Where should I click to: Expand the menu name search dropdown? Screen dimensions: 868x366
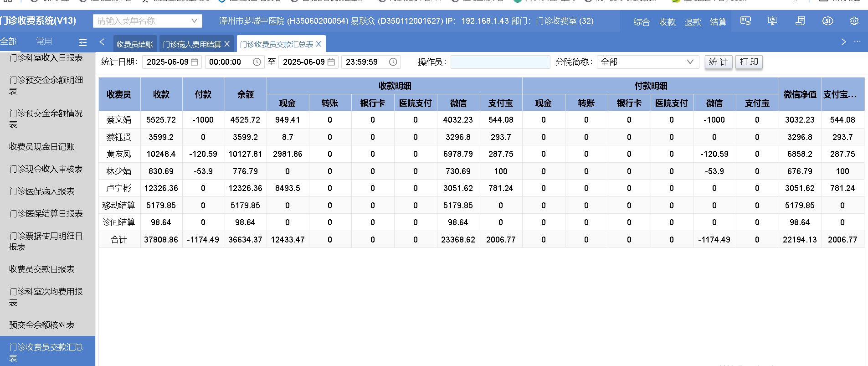pyautogui.click(x=194, y=21)
